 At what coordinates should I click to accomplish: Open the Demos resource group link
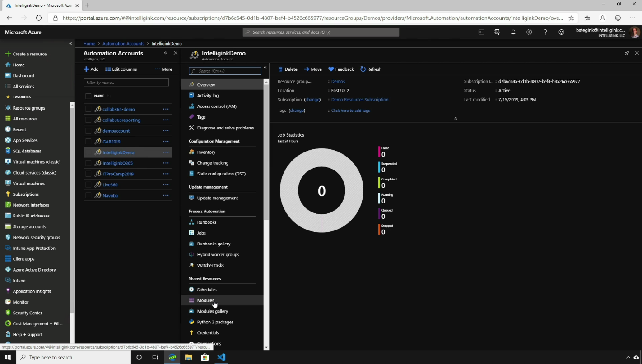338,82
